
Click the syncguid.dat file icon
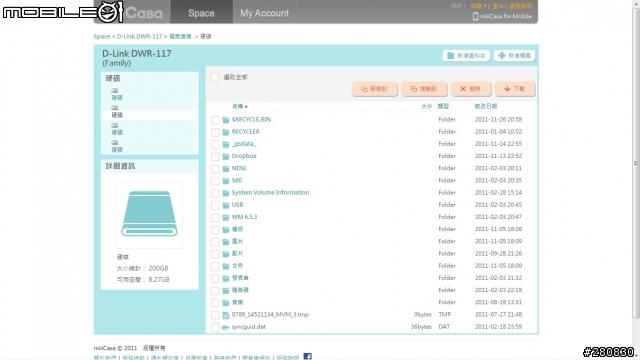click(226, 327)
